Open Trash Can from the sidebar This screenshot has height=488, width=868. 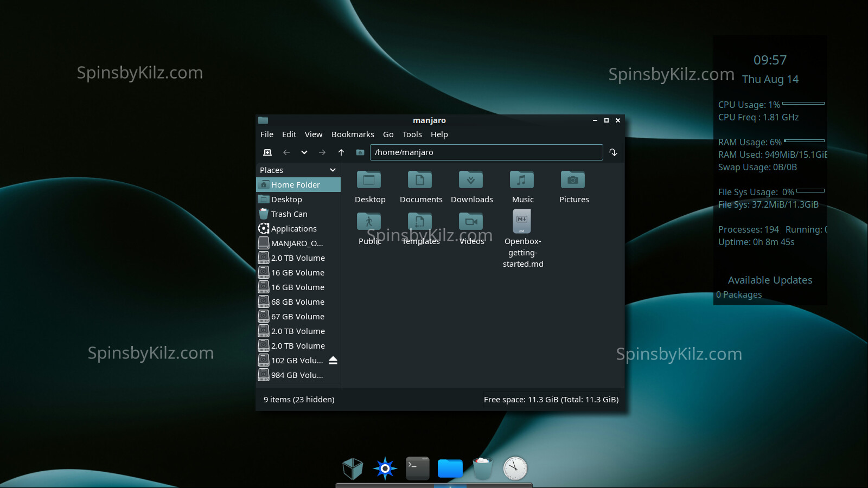click(x=298, y=214)
